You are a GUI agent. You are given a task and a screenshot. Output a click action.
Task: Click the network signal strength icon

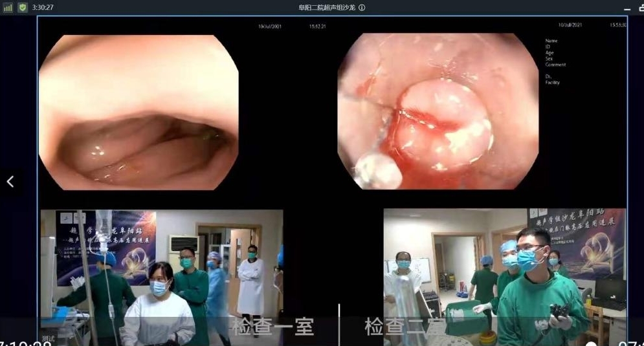coord(8,7)
